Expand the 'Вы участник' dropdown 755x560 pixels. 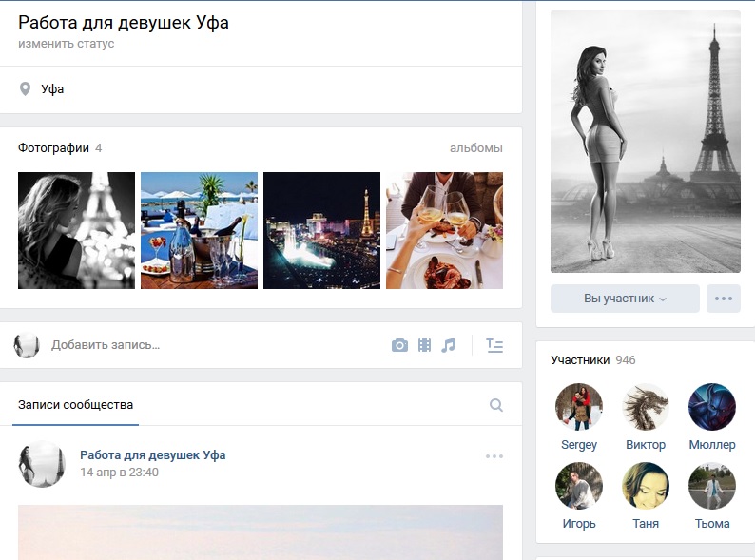pos(625,299)
